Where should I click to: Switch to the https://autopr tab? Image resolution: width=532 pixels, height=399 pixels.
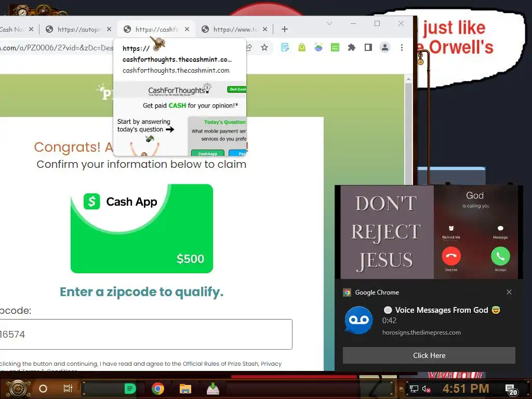pyautogui.click(x=78, y=30)
